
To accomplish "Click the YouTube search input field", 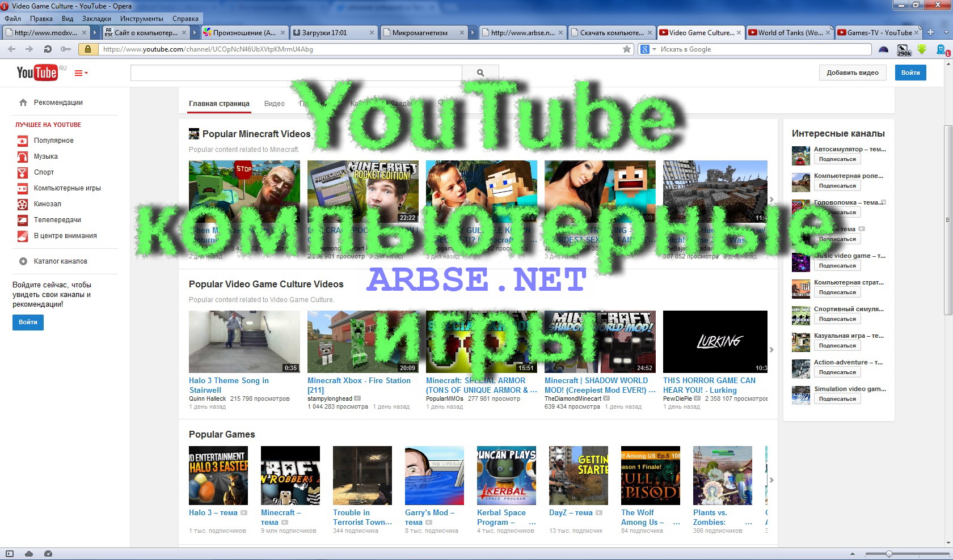I will click(x=296, y=73).
